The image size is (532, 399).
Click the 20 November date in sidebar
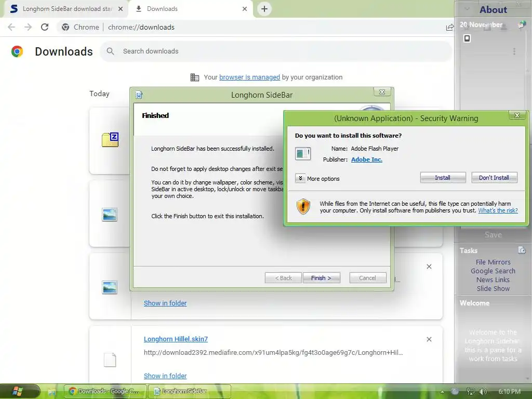[x=481, y=24]
